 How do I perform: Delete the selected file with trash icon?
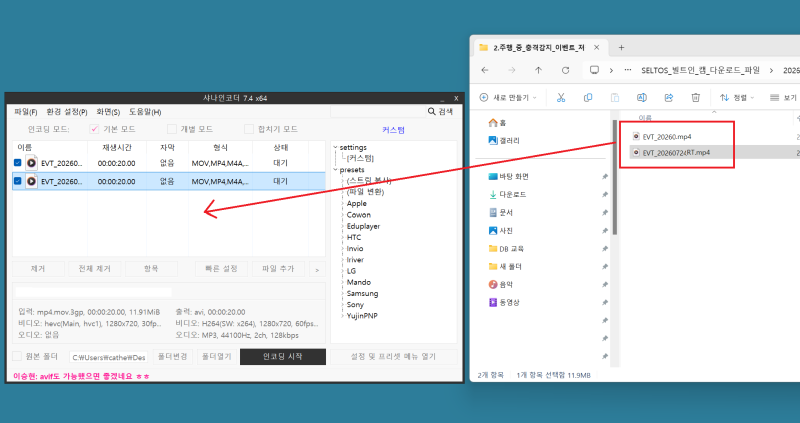tap(695, 97)
